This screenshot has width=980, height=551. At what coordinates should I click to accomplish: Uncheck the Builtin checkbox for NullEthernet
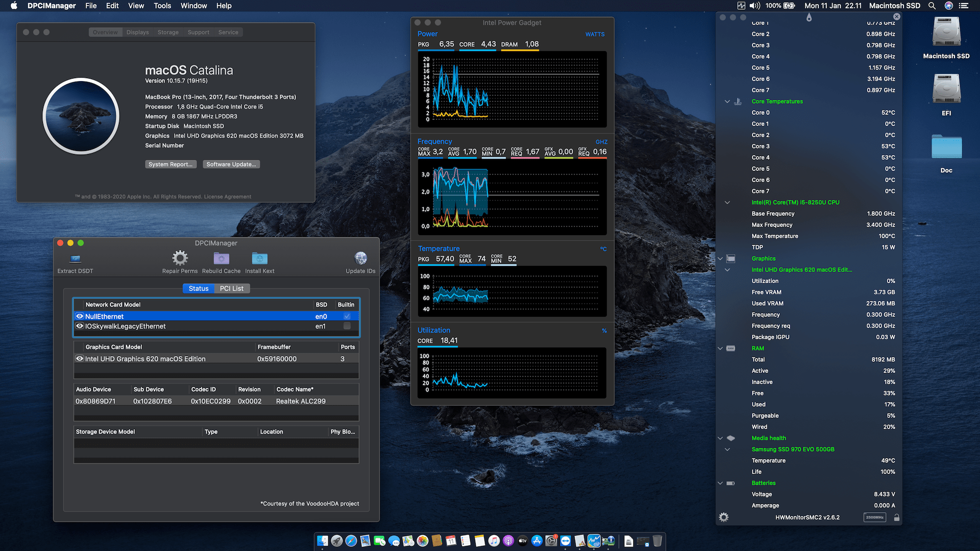coord(347,316)
